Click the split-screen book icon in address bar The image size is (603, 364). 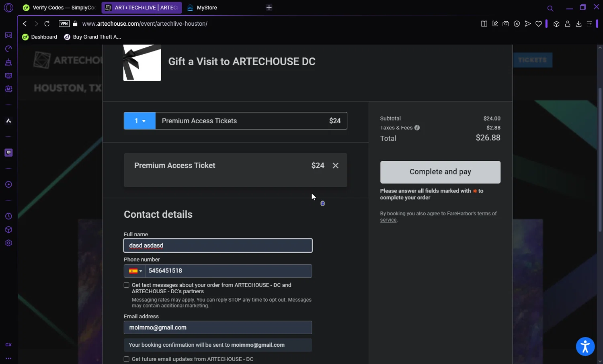click(x=484, y=24)
